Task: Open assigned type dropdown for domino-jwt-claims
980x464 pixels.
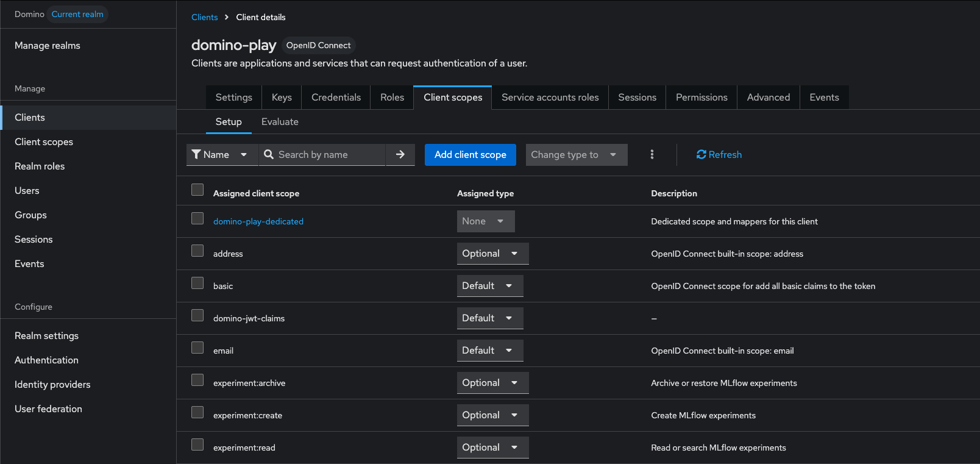Action: [x=490, y=318]
